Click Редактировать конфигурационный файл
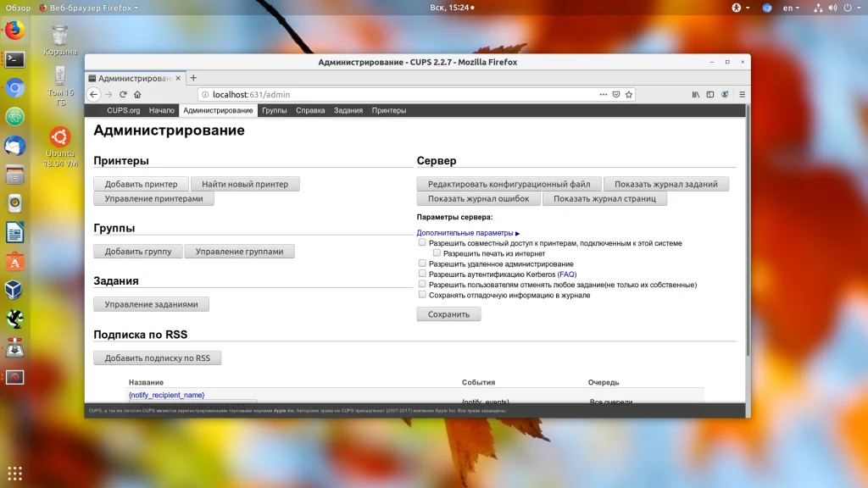This screenshot has width=868, height=488. click(x=509, y=184)
